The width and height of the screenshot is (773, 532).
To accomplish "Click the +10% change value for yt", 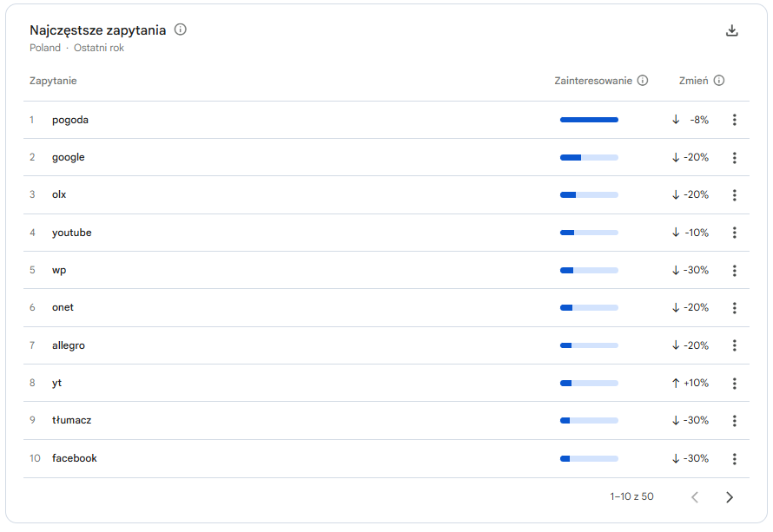I will click(696, 383).
